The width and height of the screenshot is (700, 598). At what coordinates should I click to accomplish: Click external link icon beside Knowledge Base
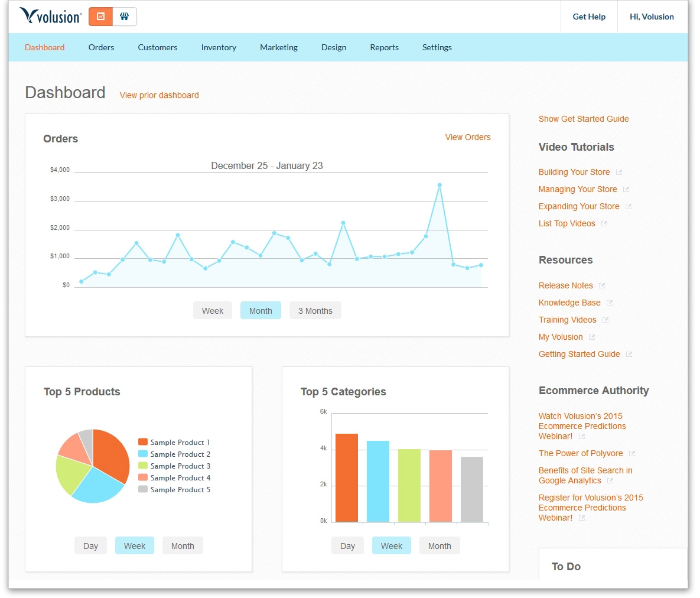[610, 303]
